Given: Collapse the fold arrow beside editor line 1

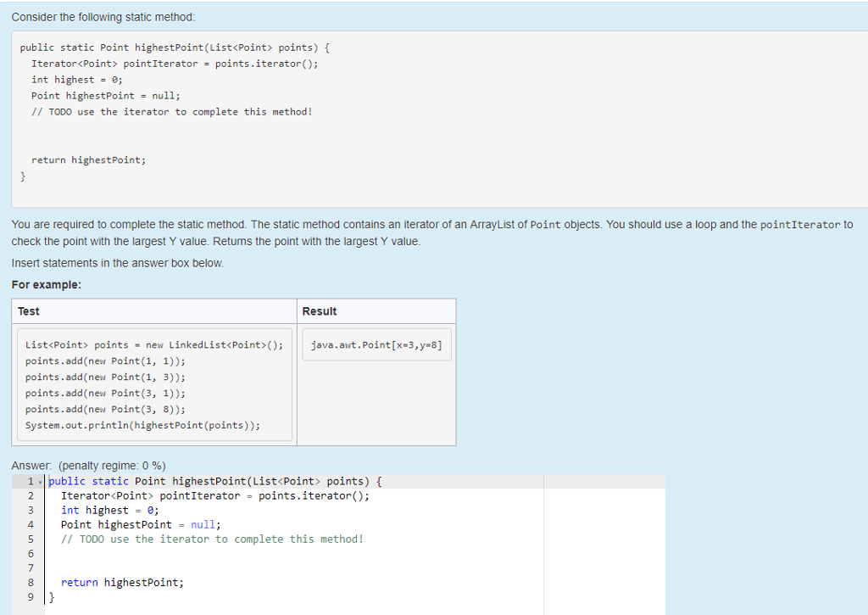Looking at the screenshot, I should [42, 482].
